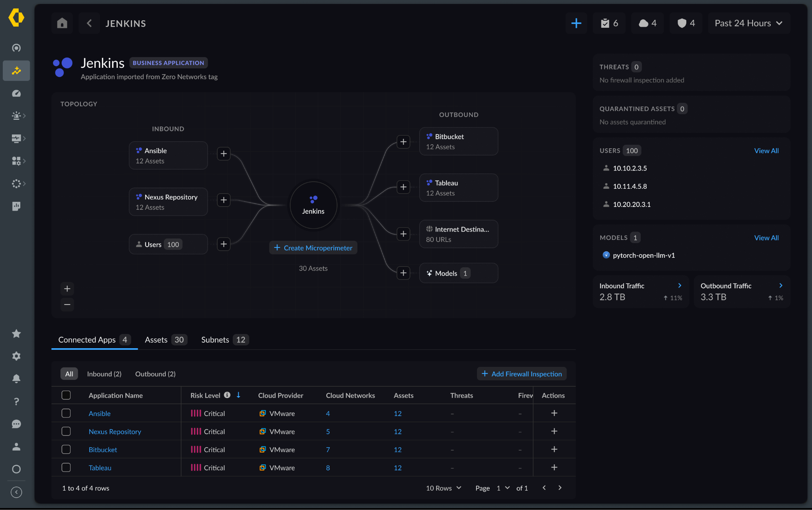Click the circle icon near sidebar bottom
Screen dimensions: 812x510
tap(16, 469)
